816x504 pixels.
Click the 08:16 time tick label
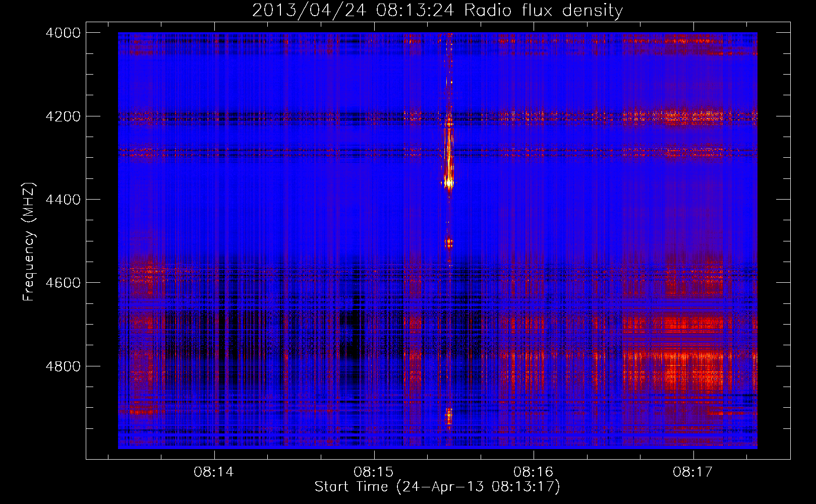534,472
